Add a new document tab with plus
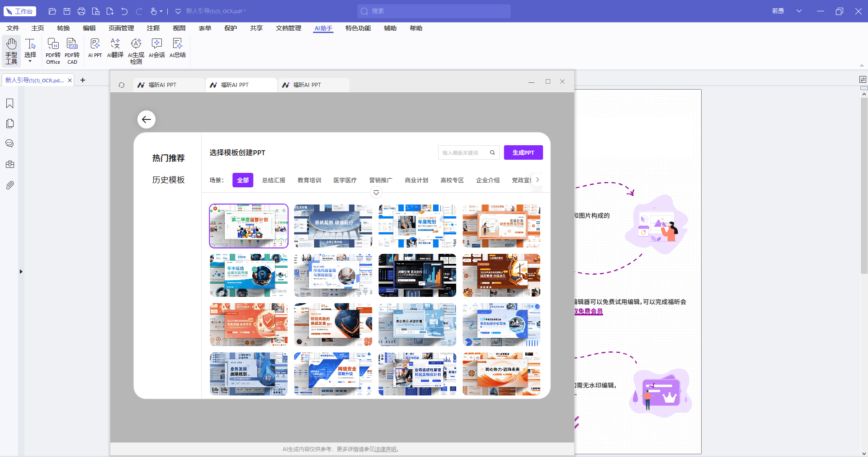 pyautogui.click(x=83, y=80)
